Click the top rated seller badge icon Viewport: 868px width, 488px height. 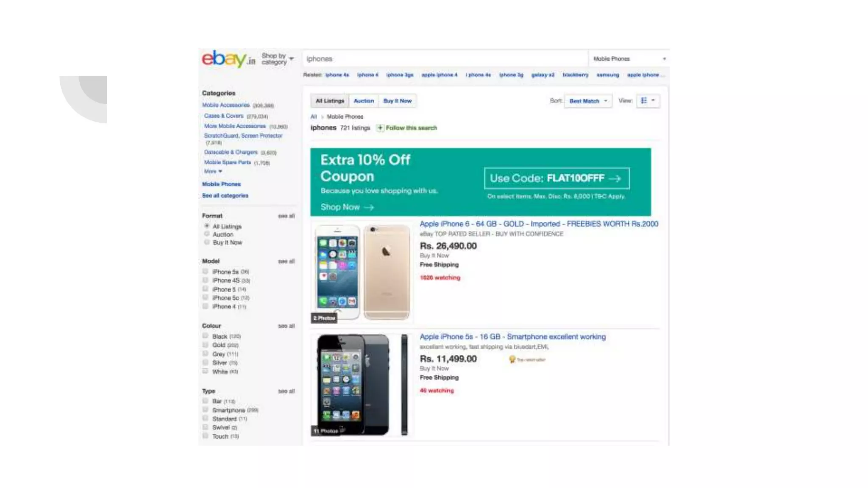512,359
